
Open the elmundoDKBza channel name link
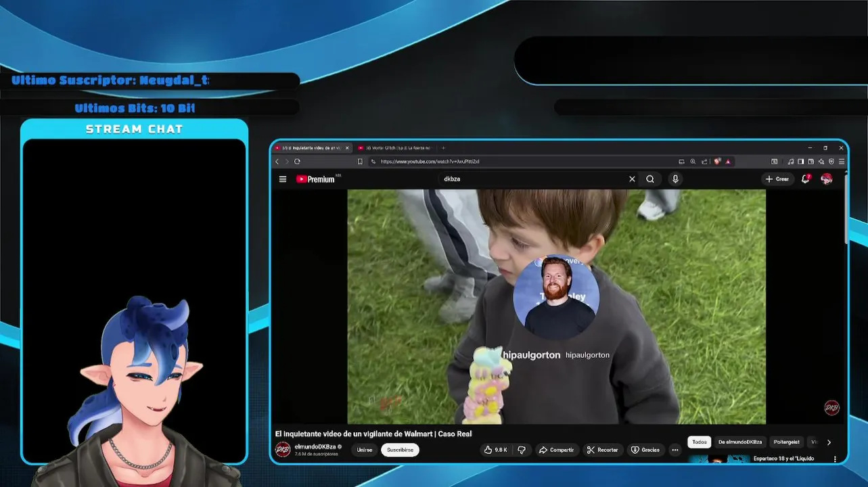pyautogui.click(x=315, y=447)
